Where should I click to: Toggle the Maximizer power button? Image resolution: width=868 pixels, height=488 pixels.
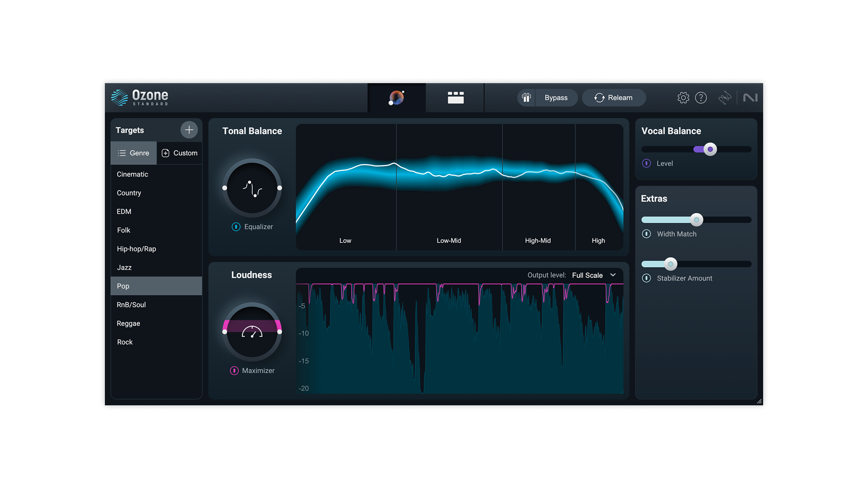coord(234,371)
